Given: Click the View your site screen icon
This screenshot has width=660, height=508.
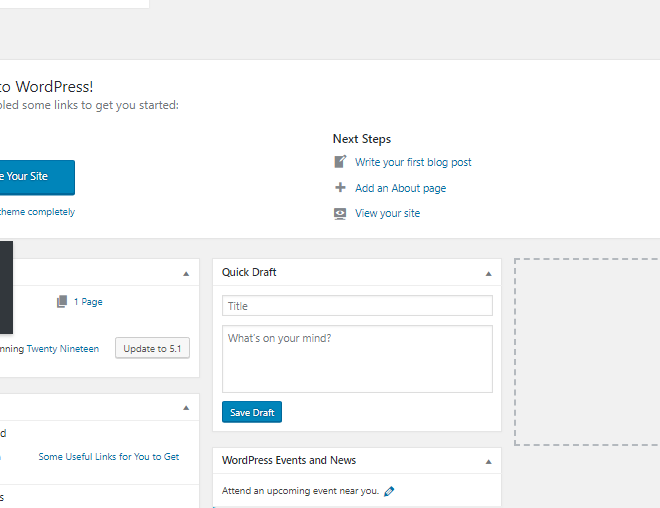Looking at the screenshot, I should [x=340, y=213].
